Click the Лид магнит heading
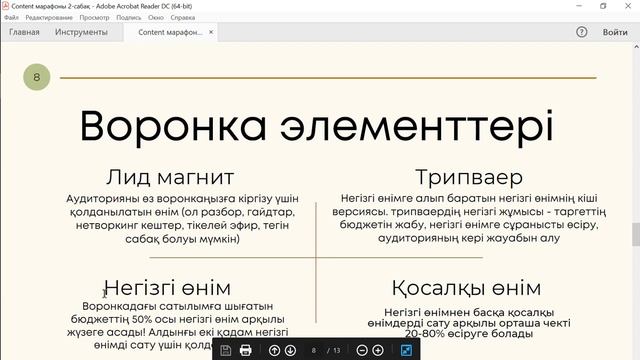This screenshot has height=360, width=640. 170,177
